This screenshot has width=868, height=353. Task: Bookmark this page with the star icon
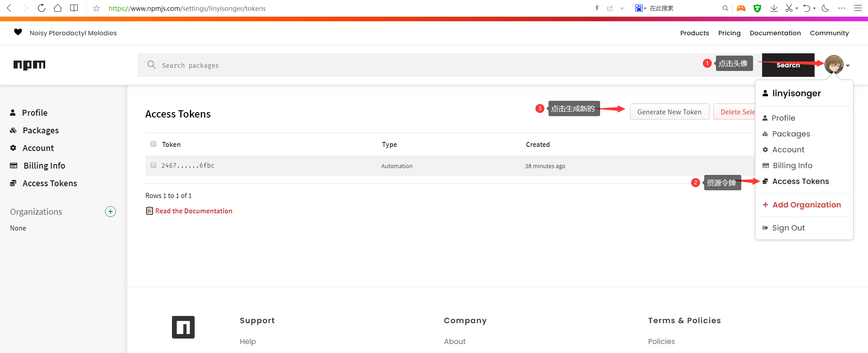click(x=96, y=8)
